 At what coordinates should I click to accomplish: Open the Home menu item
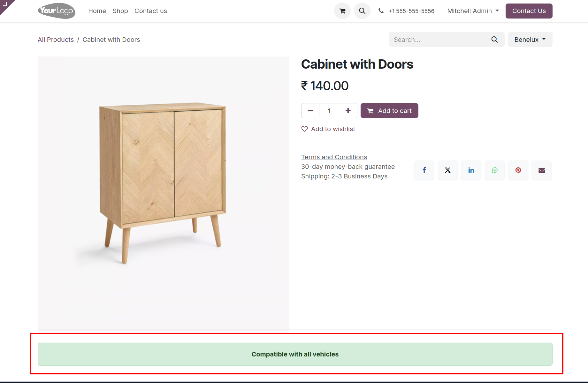coord(97,11)
